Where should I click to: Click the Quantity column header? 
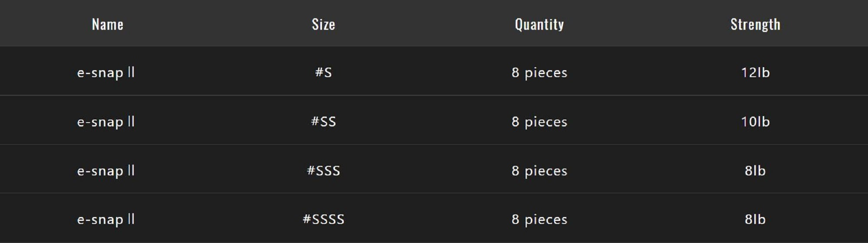[539, 24]
